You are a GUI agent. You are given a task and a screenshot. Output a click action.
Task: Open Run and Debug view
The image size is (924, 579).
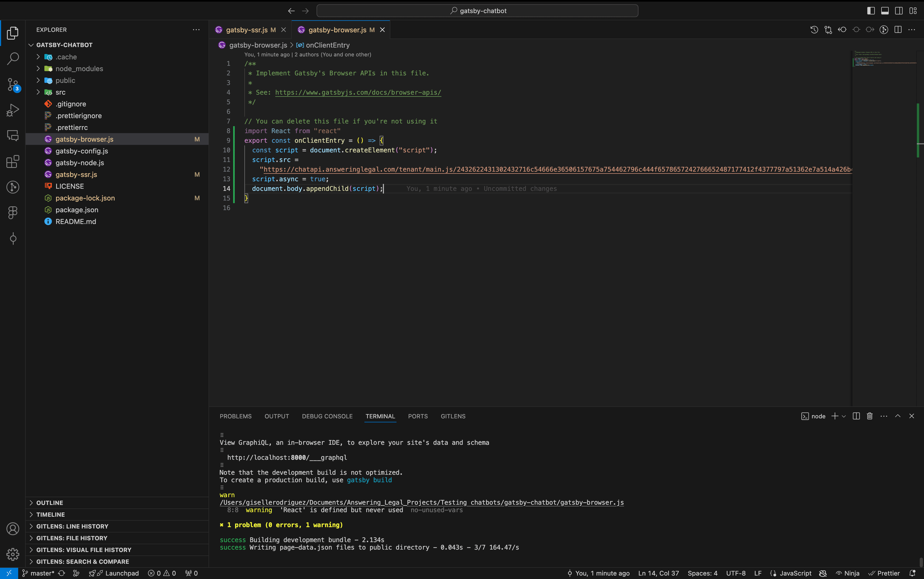(x=13, y=110)
